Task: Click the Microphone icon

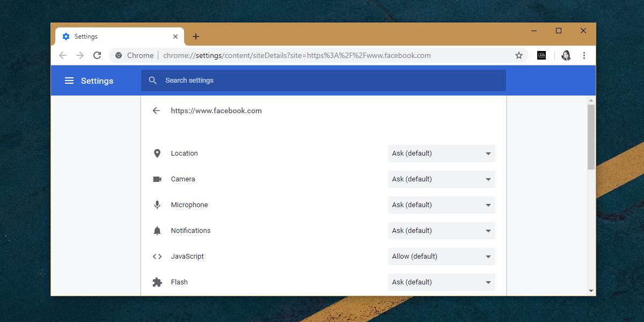Action: 157,205
